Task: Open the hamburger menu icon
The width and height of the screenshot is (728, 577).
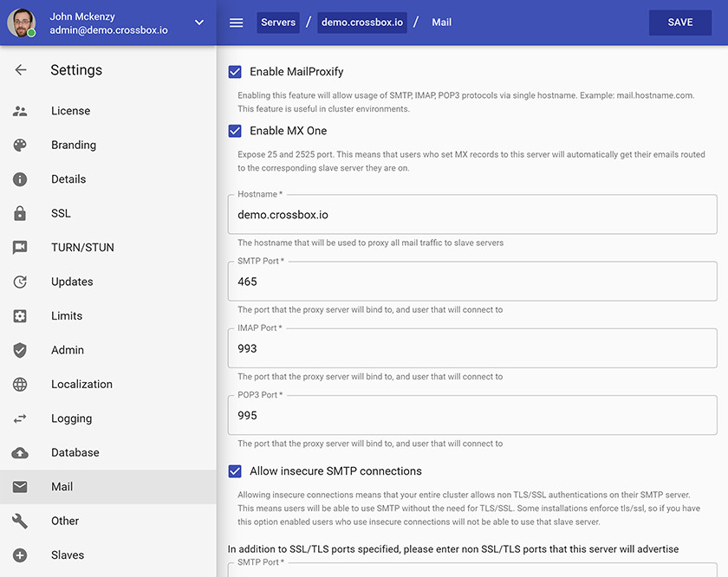Action: (236, 23)
